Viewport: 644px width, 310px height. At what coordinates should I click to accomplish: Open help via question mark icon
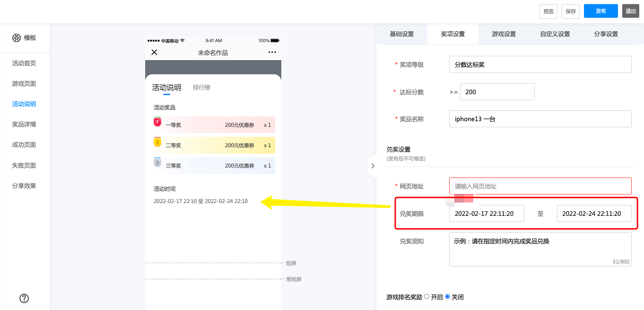click(x=24, y=298)
